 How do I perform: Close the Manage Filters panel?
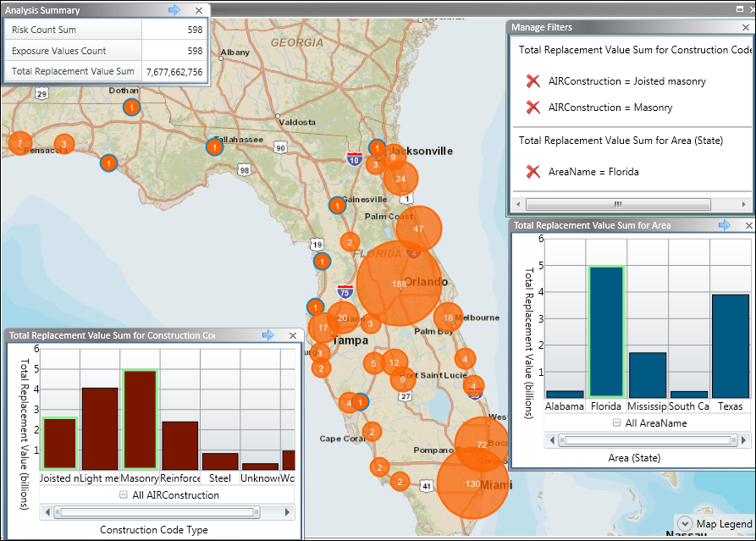pos(745,27)
